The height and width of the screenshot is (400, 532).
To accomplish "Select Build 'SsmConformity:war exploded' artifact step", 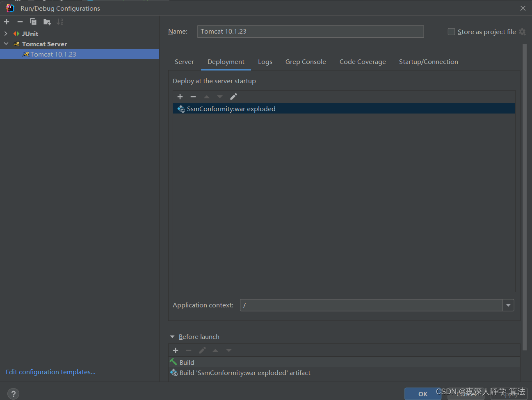I will point(344,373).
